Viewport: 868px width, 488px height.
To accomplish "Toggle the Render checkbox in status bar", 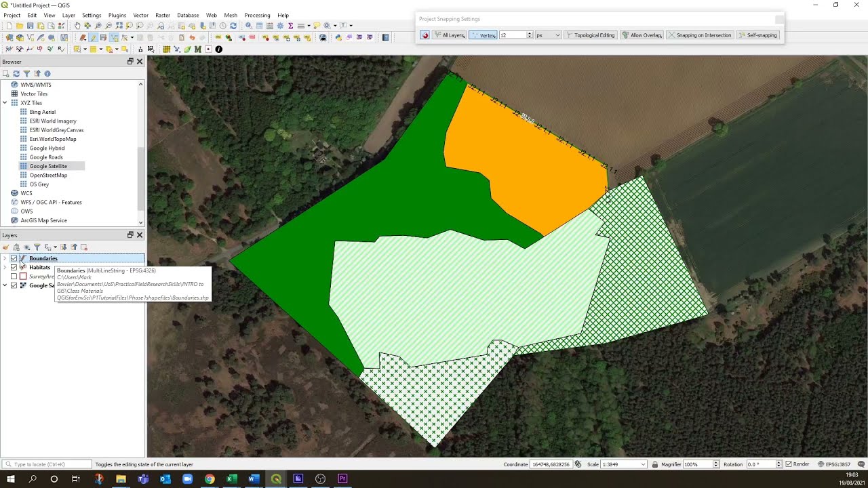I will pos(789,464).
